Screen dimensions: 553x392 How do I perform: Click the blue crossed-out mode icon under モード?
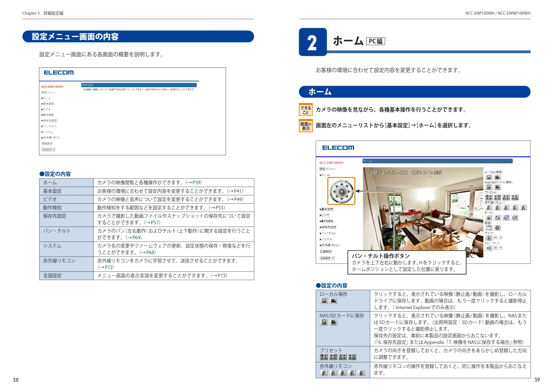tap(506, 218)
